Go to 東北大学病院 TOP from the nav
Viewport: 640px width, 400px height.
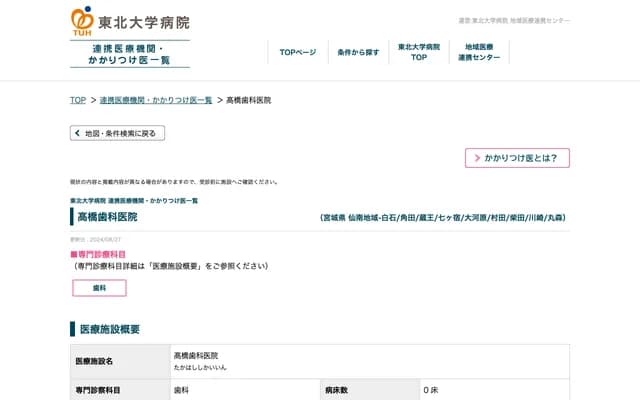(x=419, y=52)
